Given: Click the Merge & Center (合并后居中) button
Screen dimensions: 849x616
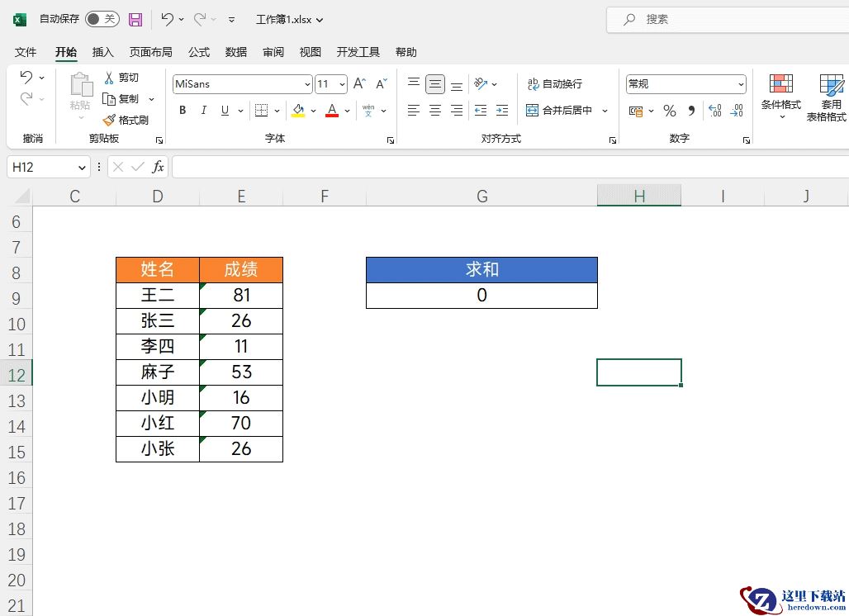Looking at the screenshot, I should point(559,111).
